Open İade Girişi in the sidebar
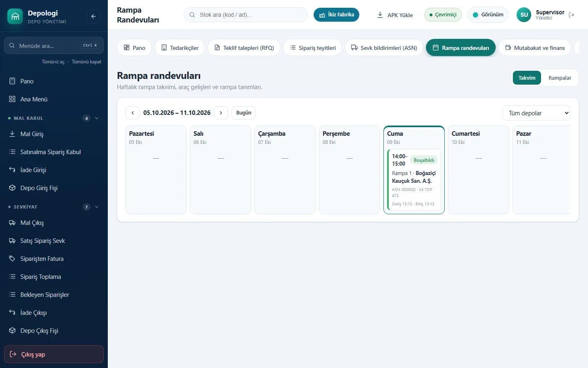 click(x=54, y=170)
